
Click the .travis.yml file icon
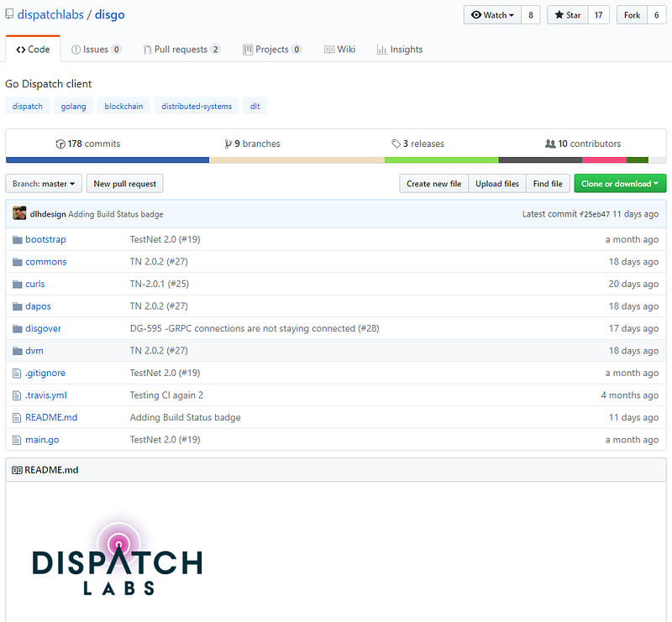[17, 395]
